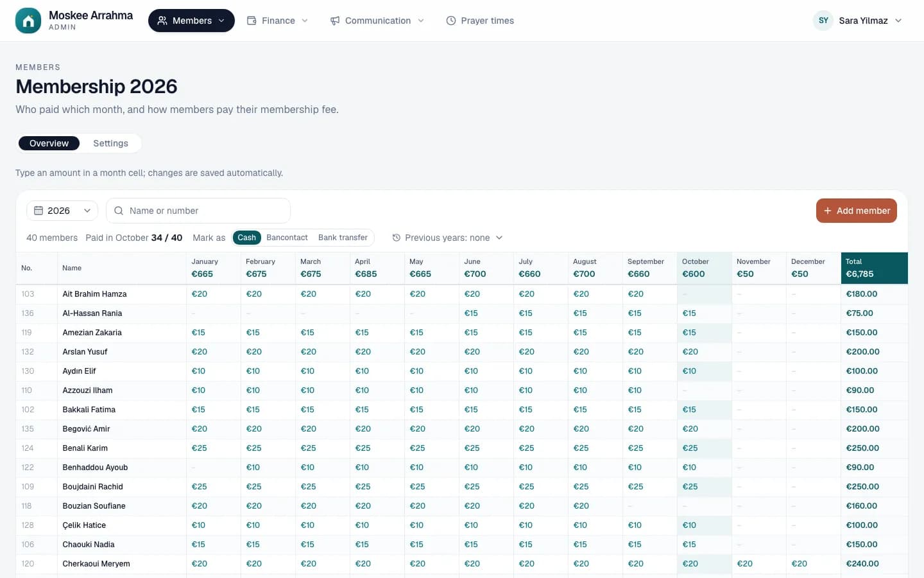Focus the Name or number search field

tap(198, 211)
